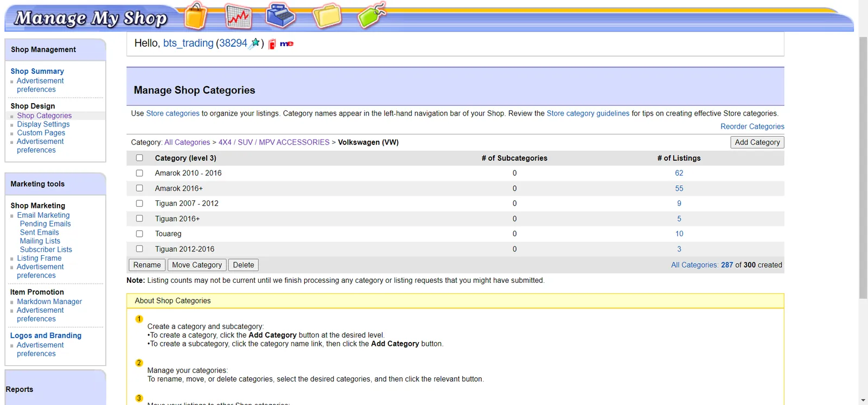Click the bts_trading username link

point(188,43)
